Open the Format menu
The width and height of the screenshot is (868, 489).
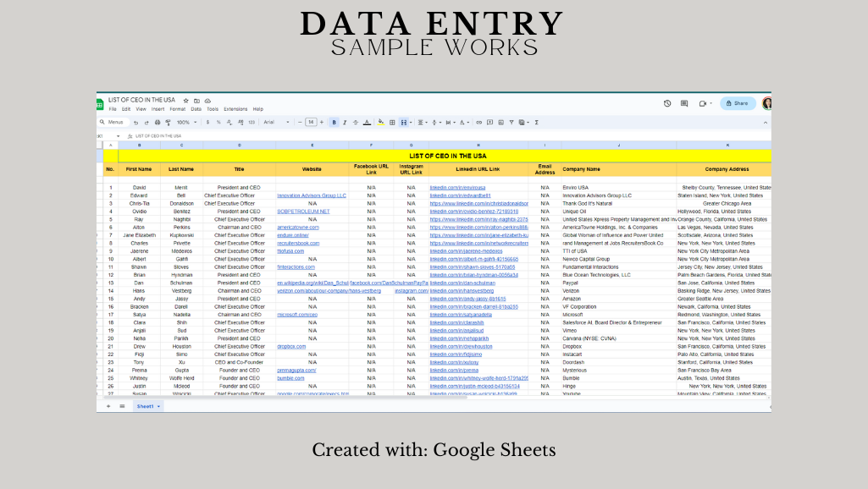(178, 109)
